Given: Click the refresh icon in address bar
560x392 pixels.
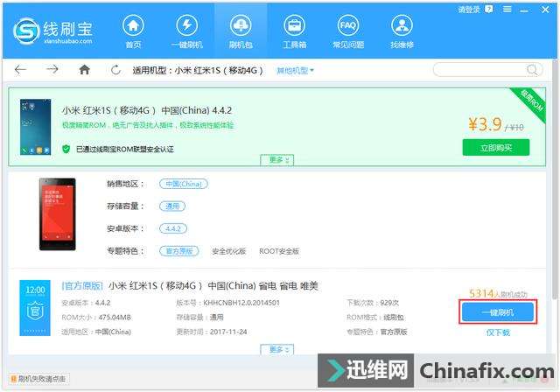Looking at the screenshot, I should [x=115, y=69].
